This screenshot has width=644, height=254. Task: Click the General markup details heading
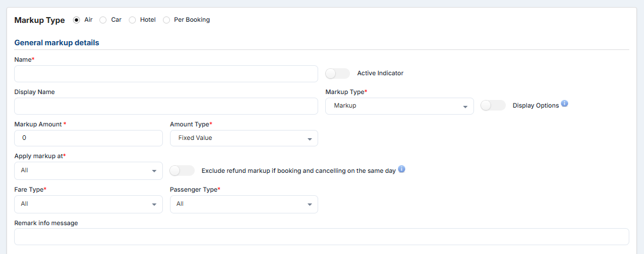pos(56,43)
